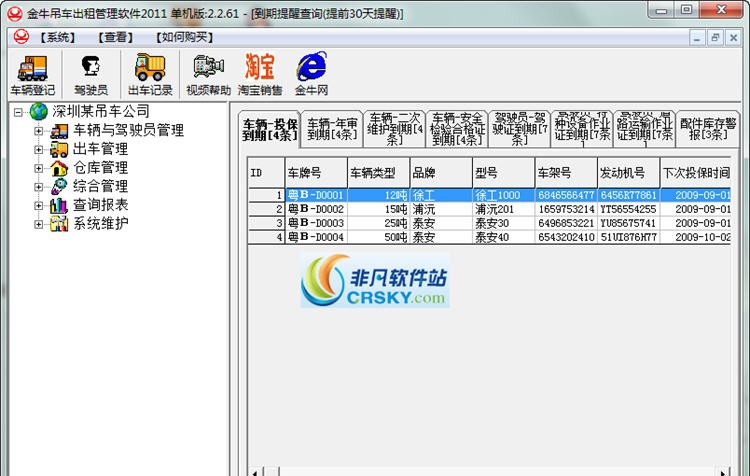The image size is (750, 476).
Task: Click date cell 2009-10-02
Action: click(695, 237)
